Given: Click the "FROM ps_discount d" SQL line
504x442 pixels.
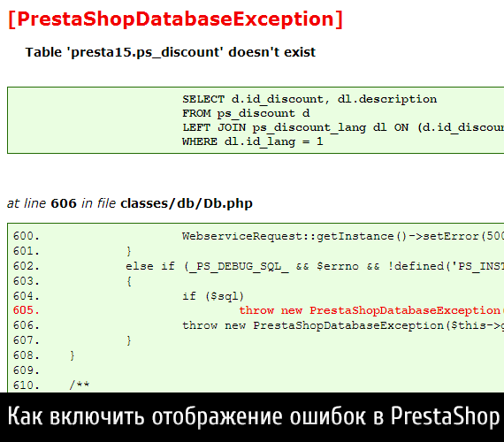Looking at the screenshot, I should pyautogui.click(x=246, y=113).
